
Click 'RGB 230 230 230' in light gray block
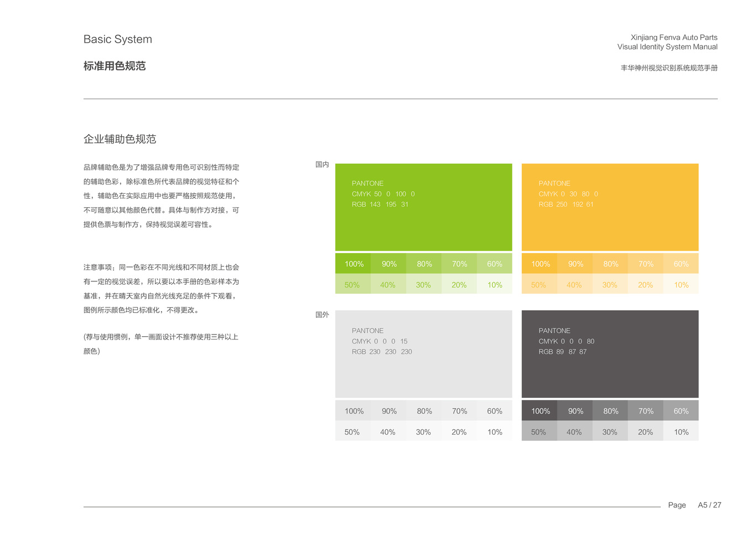(382, 352)
